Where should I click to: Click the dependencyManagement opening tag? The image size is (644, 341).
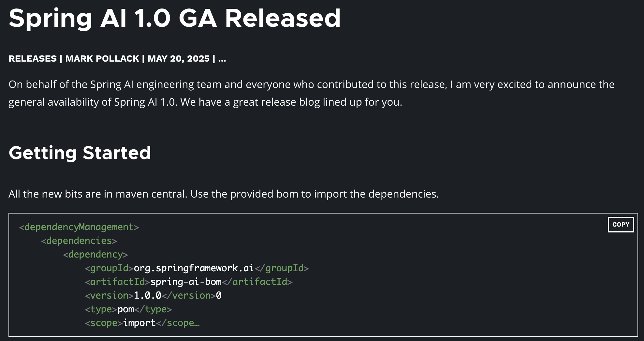(79, 227)
